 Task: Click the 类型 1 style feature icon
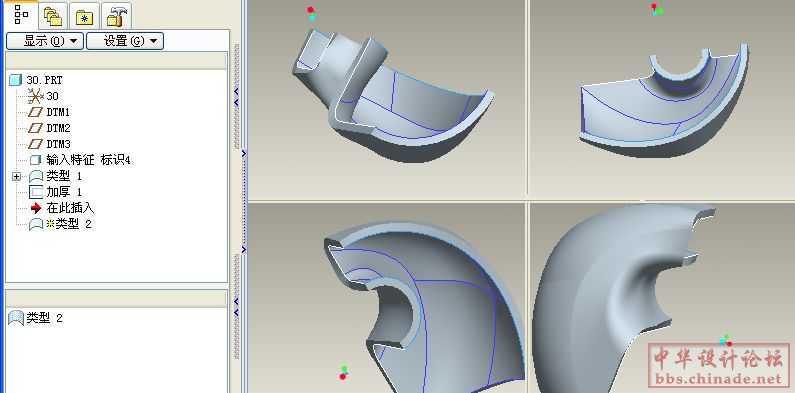pyautogui.click(x=35, y=176)
